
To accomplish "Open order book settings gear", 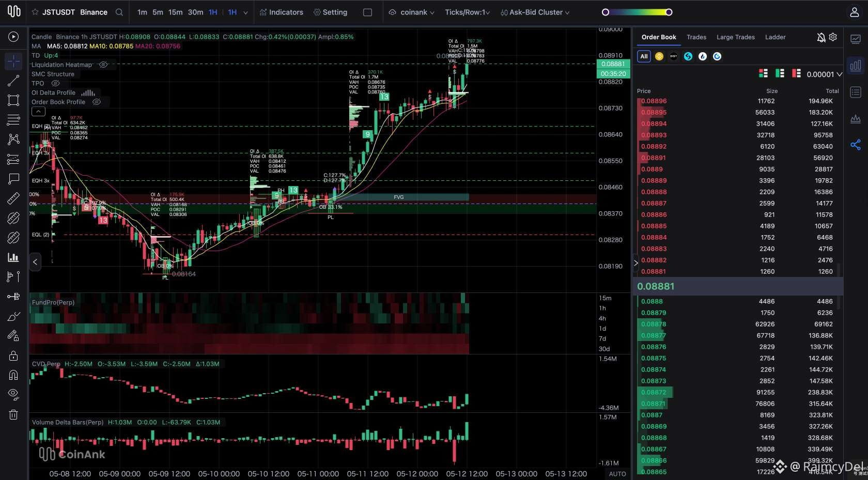I will [833, 37].
